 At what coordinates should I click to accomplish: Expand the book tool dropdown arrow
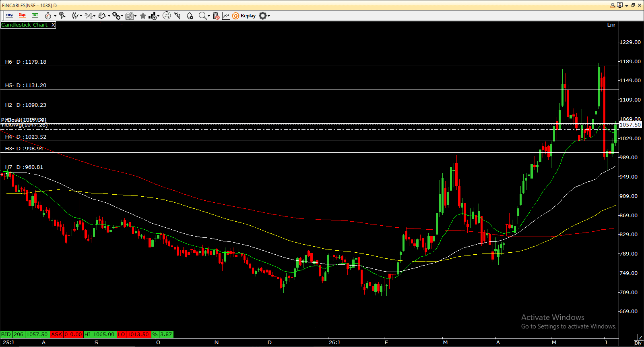(135, 16)
